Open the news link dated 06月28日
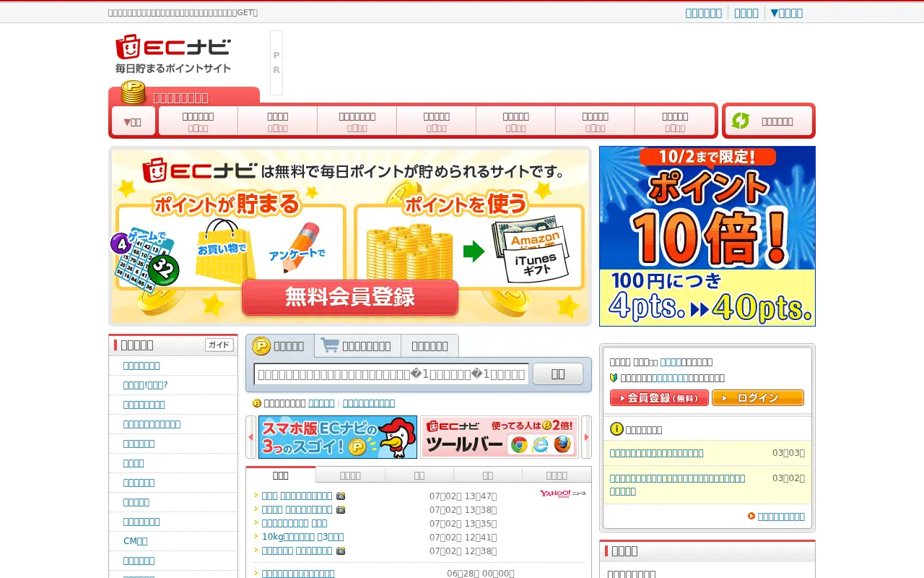The height and width of the screenshot is (578, 924). point(298,574)
